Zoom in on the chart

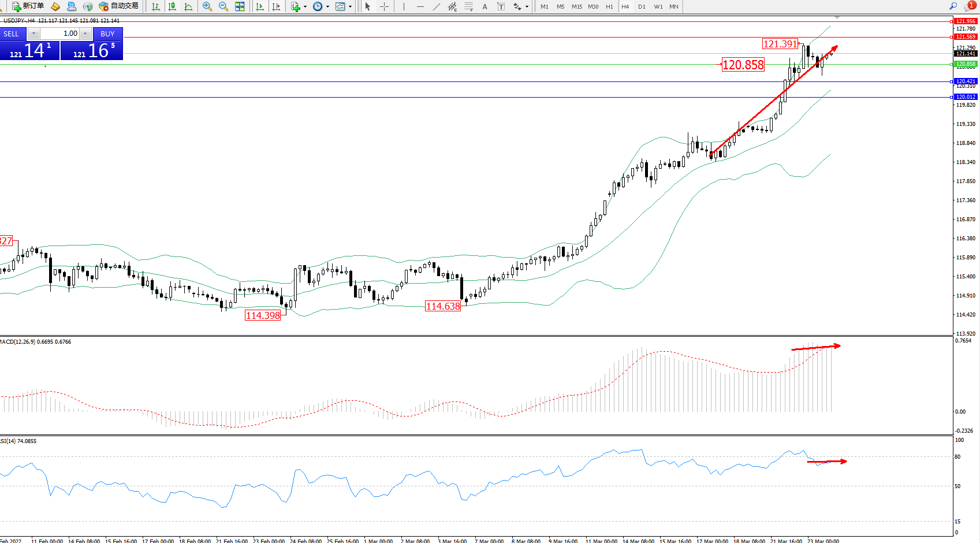pos(207,7)
